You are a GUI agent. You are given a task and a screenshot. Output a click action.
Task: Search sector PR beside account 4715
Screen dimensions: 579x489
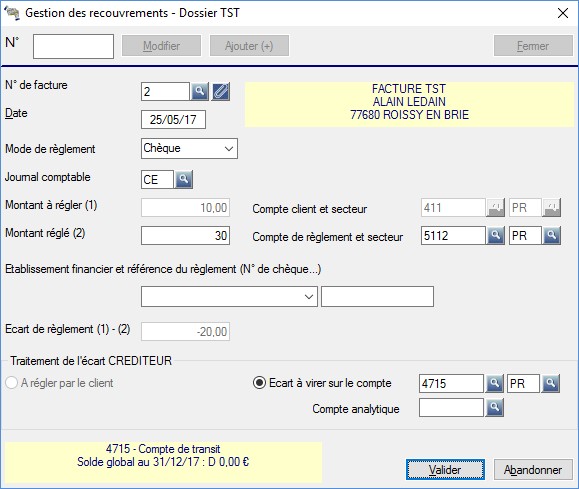pyautogui.click(x=551, y=383)
